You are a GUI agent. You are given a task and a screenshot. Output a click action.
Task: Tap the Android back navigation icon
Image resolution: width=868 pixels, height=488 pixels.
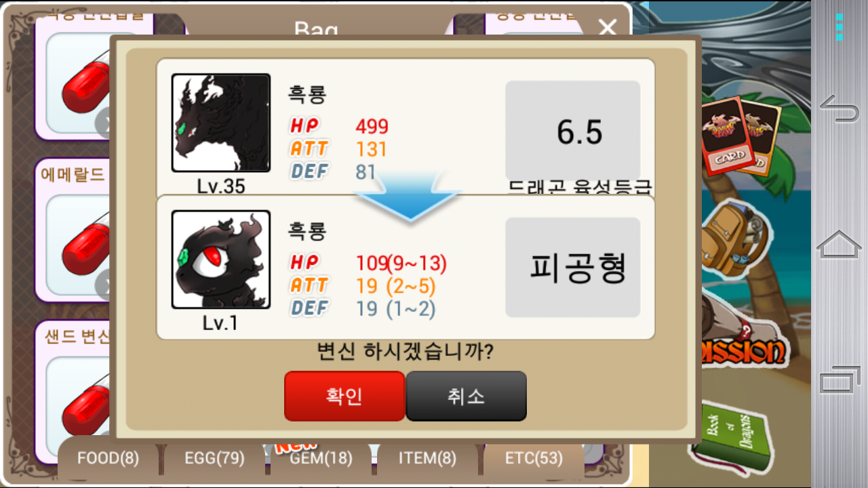click(840, 108)
